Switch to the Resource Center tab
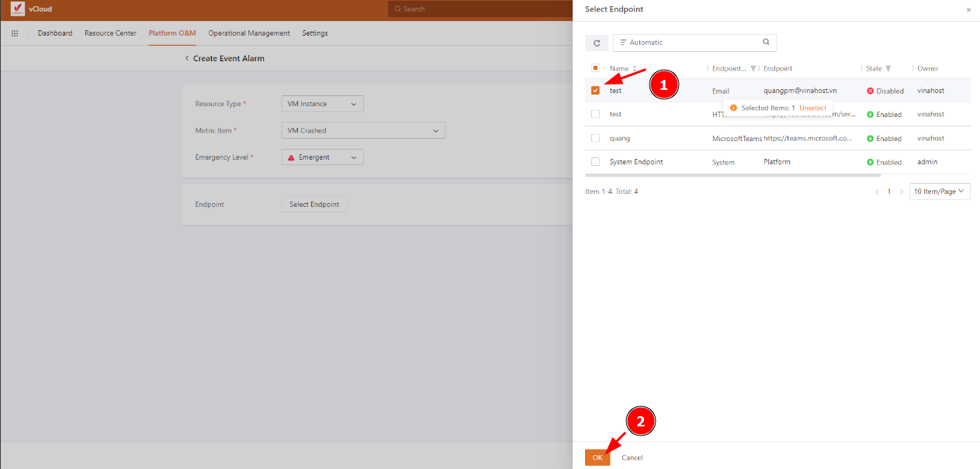 [x=110, y=33]
